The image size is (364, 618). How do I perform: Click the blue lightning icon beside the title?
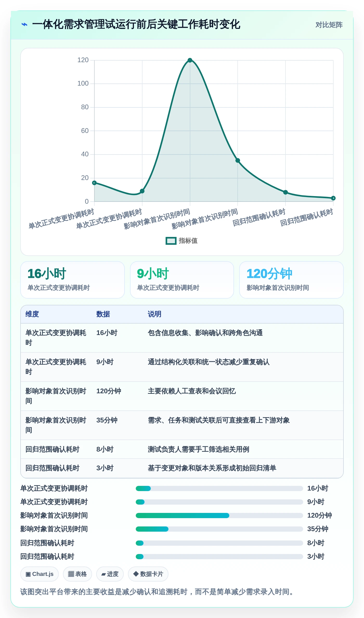24,24
